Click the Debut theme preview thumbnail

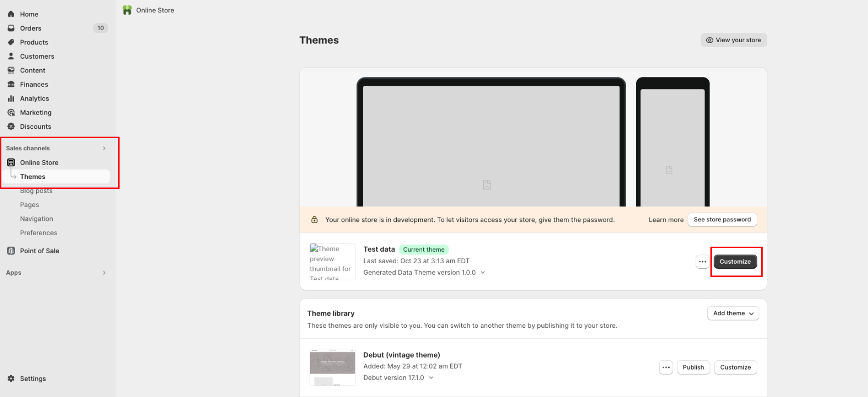(x=333, y=368)
